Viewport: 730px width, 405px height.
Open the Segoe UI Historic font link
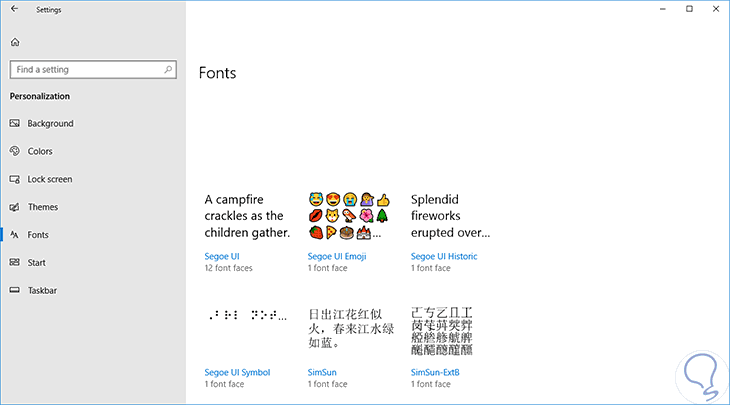(x=444, y=256)
